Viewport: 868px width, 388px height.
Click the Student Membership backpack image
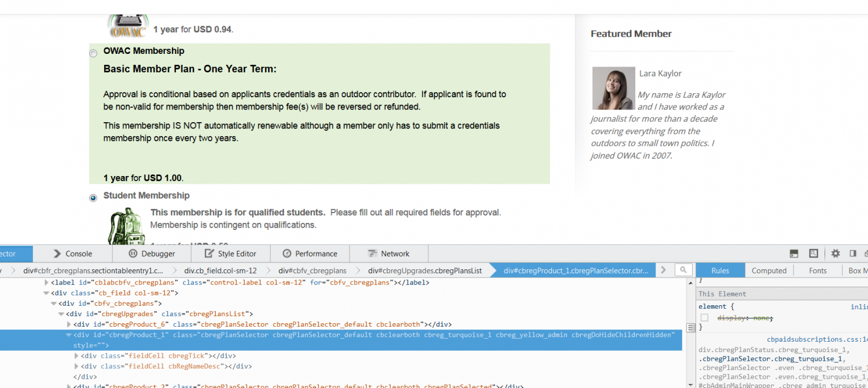[127, 226]
